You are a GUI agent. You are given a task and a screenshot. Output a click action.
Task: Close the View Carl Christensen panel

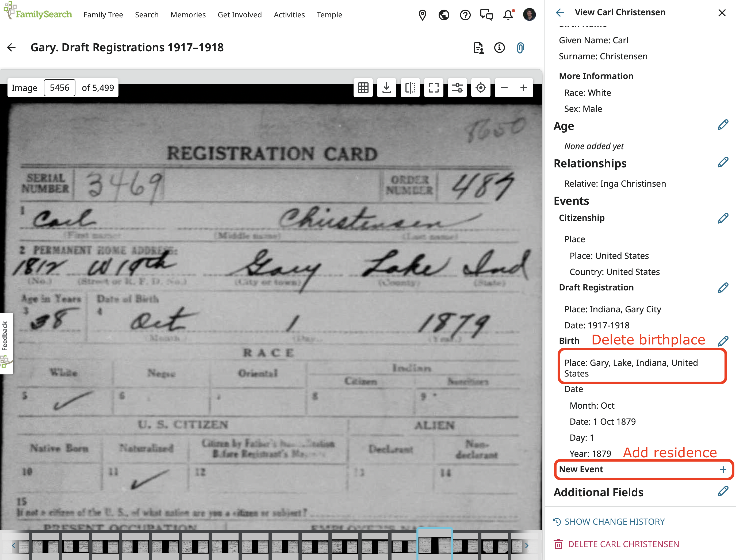(722, 13)
